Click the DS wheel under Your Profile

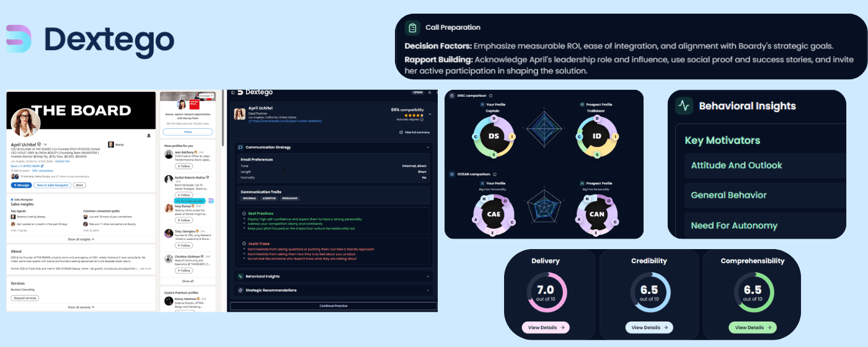tap(494, 136)
